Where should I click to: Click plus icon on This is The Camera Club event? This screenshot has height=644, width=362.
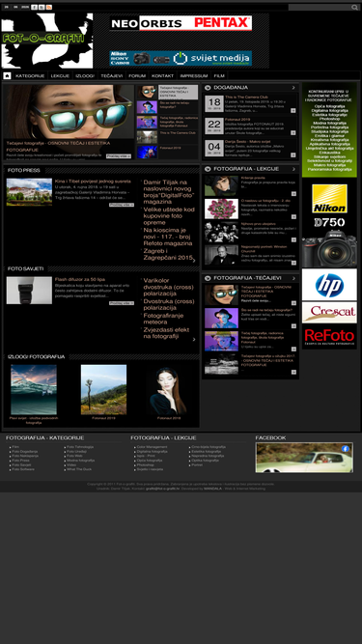pyautogui.click(x=293, y=110)
